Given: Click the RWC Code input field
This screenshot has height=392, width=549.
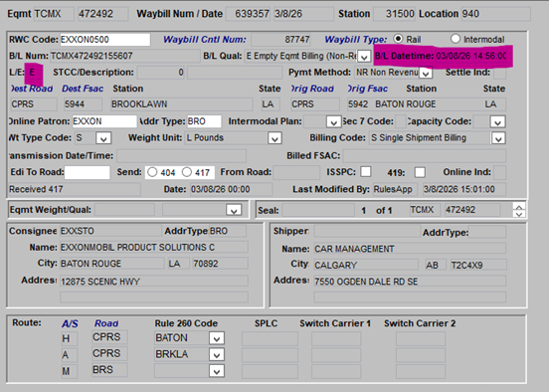Looking at the screenshot, I should click(x=105, y=40).
